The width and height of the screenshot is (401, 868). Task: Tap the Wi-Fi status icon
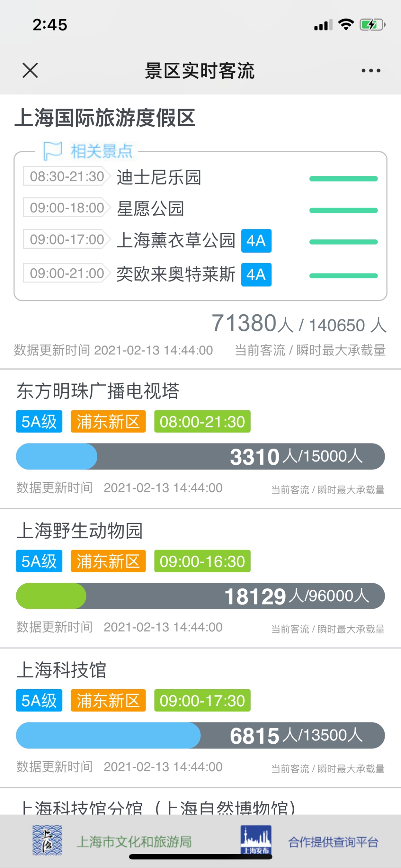pyautogui.click(x=346, y=24)
